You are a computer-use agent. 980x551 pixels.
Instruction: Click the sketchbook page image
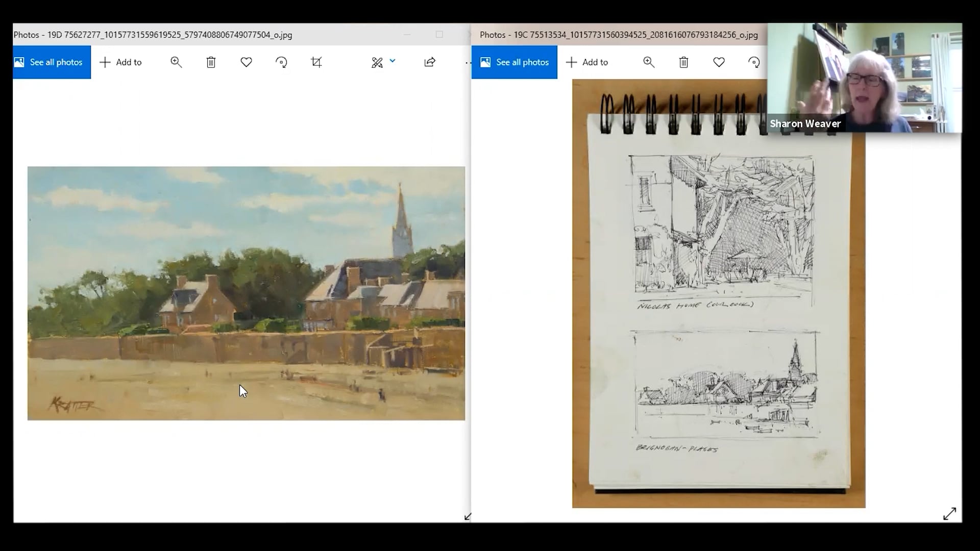(719, 293)
